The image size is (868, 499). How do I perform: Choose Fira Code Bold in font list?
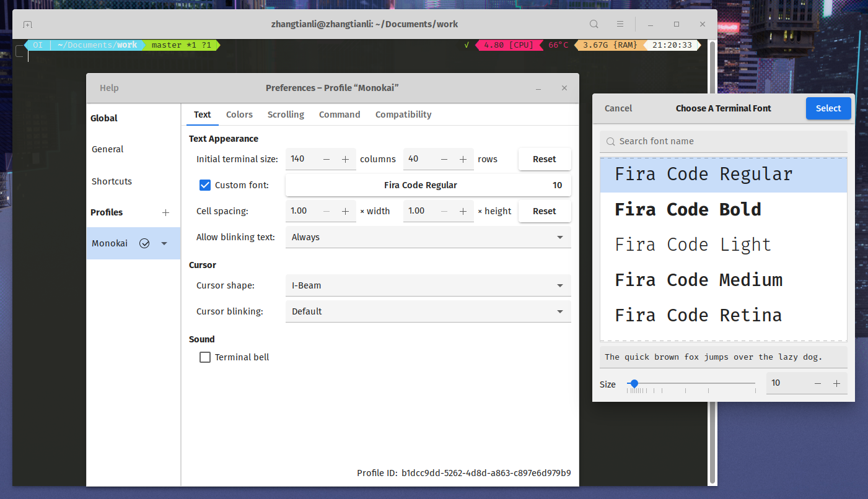coord(723,210)
